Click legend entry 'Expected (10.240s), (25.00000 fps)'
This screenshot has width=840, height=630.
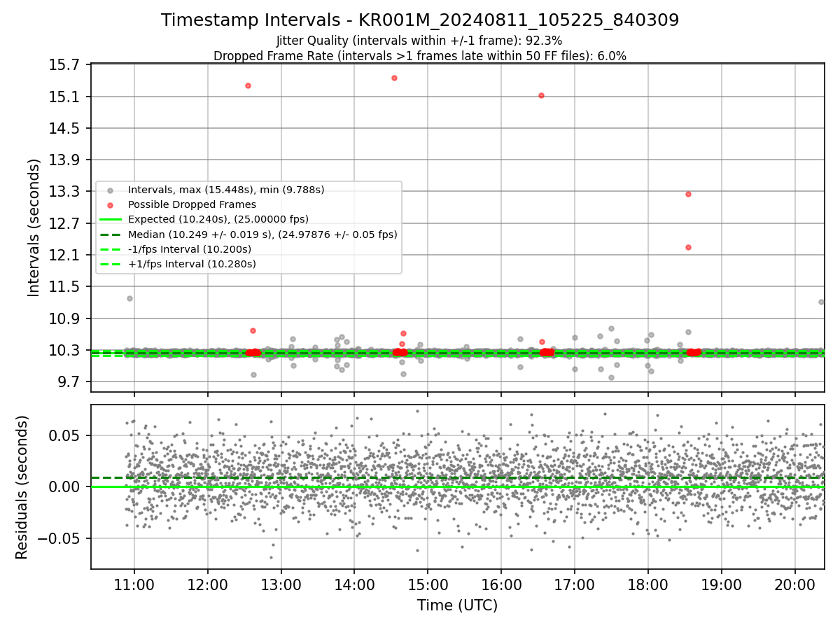(218, 219)
